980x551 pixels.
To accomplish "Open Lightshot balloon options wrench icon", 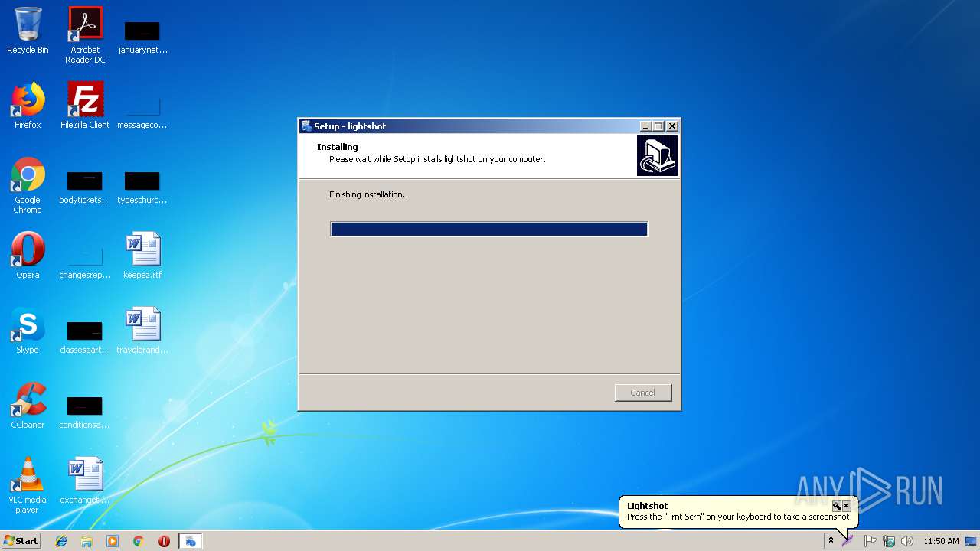I will click(x=837, y=506).
